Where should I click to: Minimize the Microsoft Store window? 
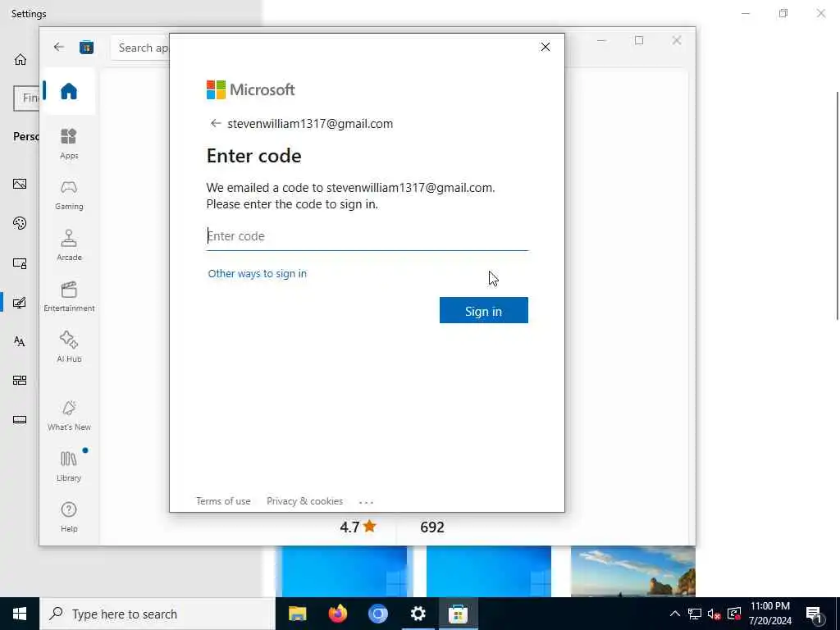tap(601, 41)
